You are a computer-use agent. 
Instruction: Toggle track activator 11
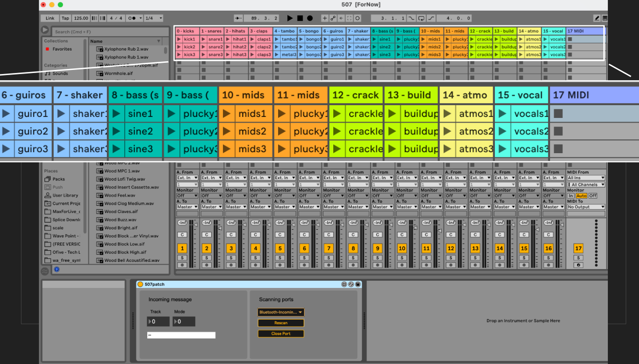click(426, 249)
